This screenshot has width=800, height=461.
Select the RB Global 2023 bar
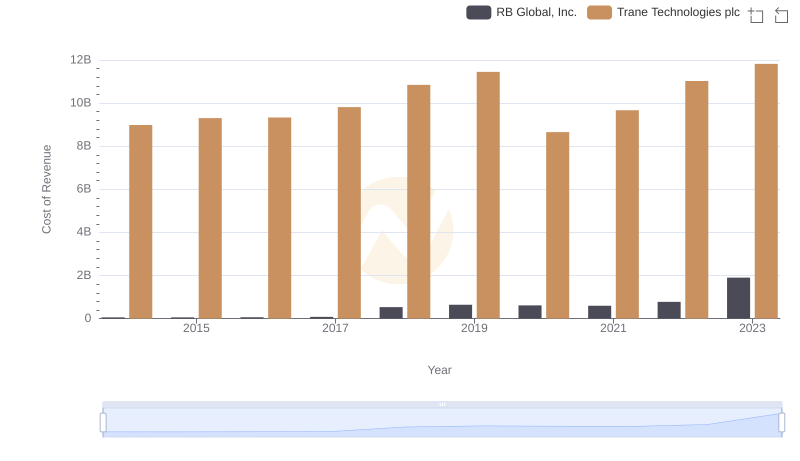(738, 298)
